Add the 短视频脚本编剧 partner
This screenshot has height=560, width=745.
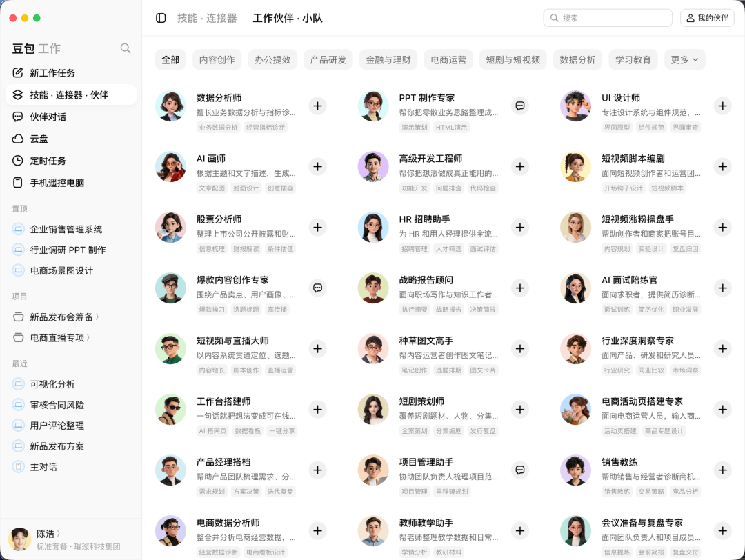point(723,167)
